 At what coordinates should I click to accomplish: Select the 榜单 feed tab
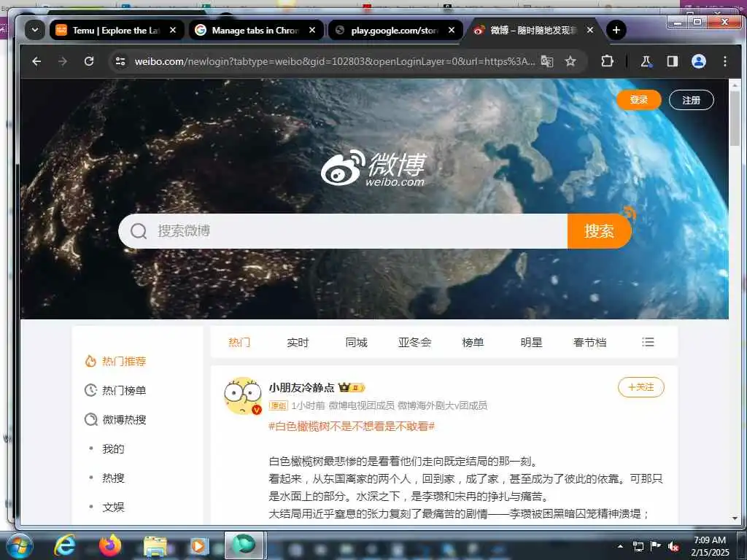point(473,343)
